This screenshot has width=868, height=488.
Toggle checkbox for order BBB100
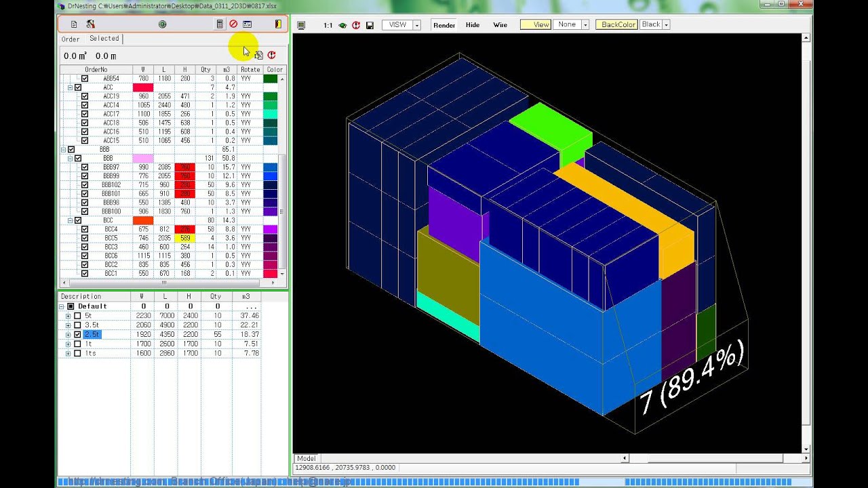click(x=85, y=211)
